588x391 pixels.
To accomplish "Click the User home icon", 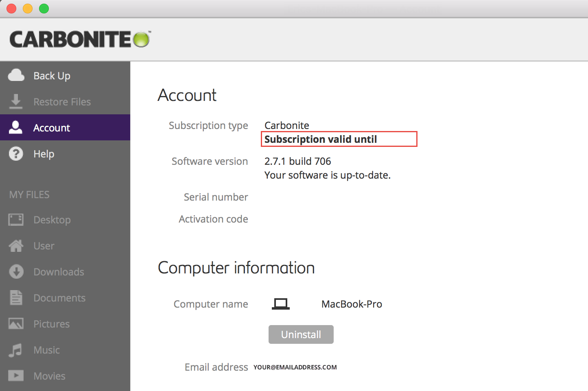I will 16,245.
